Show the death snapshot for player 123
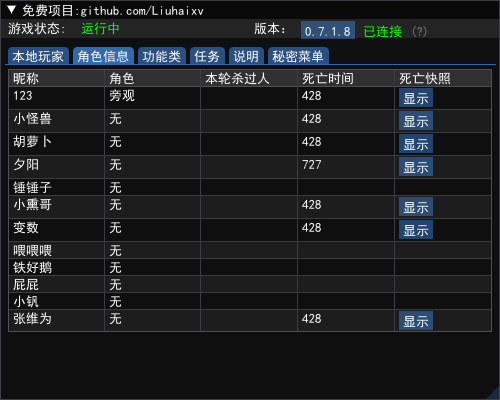Image resolution: width=500 pixels, height=400 pixels. click(x=416, y=98)
